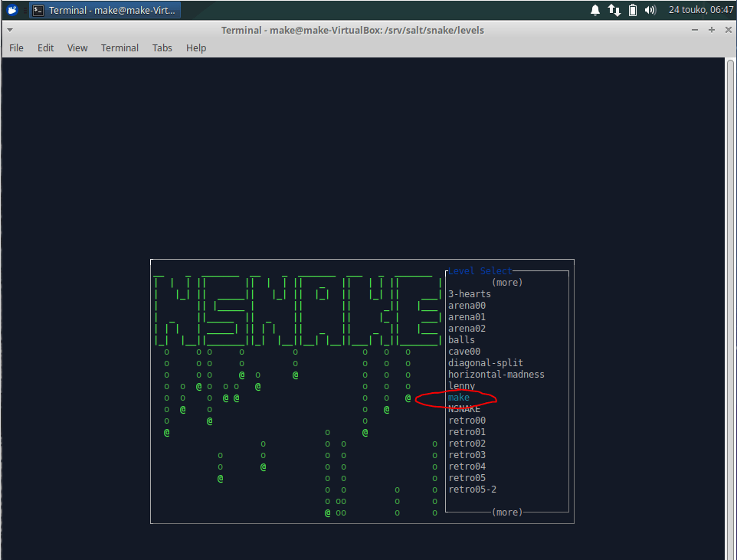
Task: Click the terminal icon in the taskbar button
Action: pos(38,10)
